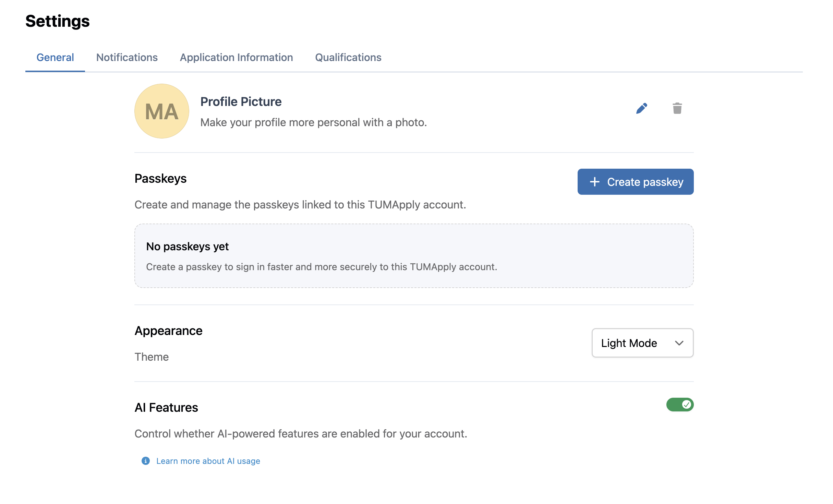The width and height of the screenshot is (833, 504).
Task: Click the 'AI Features' heading
Action: coord(166,407)
